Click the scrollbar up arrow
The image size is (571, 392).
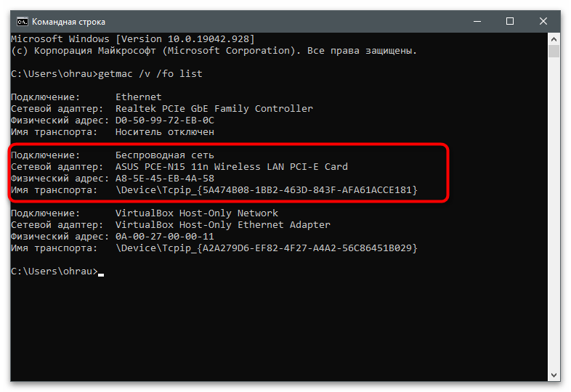point(554,39)
